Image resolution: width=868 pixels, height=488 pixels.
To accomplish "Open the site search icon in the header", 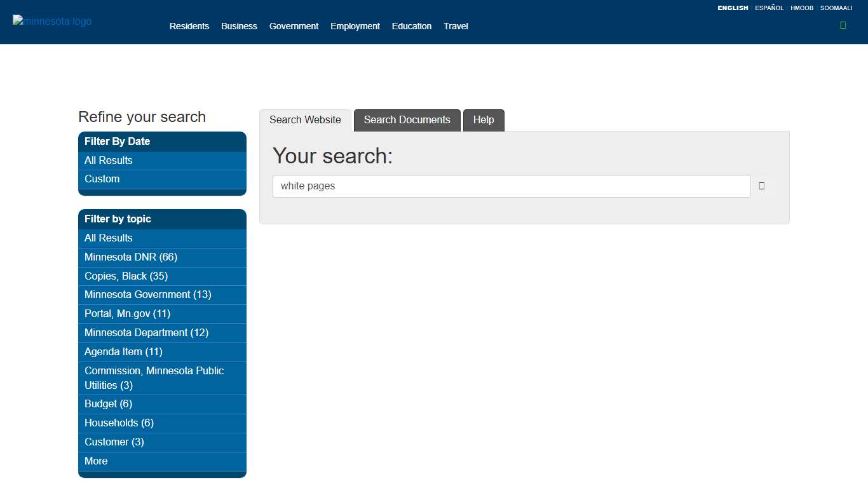I will tap(843, 25).
